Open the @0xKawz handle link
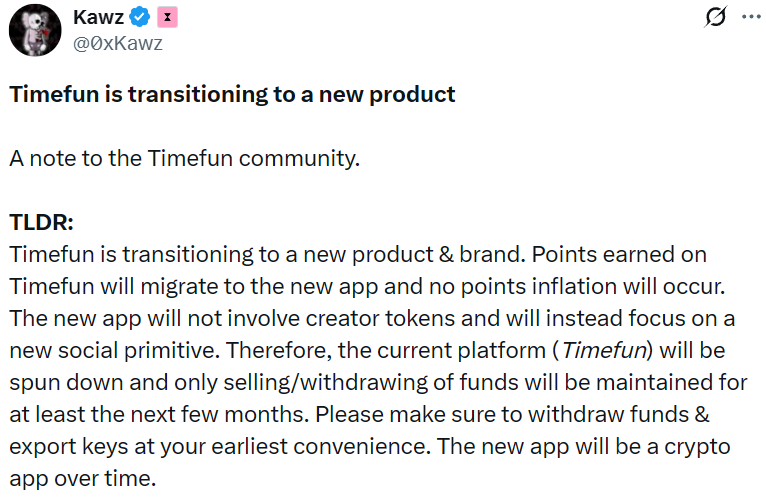766x502 pixels. pyautogui.click(x=117, y=43)
